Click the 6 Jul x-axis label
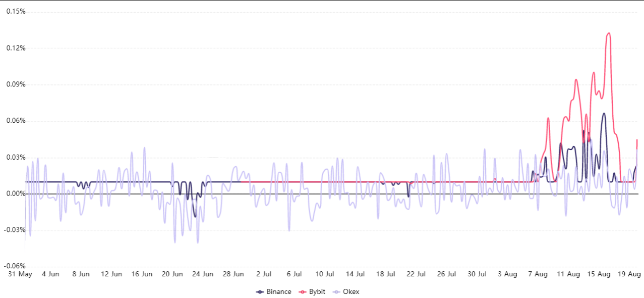Screen dimensions: 644x298 coord(294,274)
